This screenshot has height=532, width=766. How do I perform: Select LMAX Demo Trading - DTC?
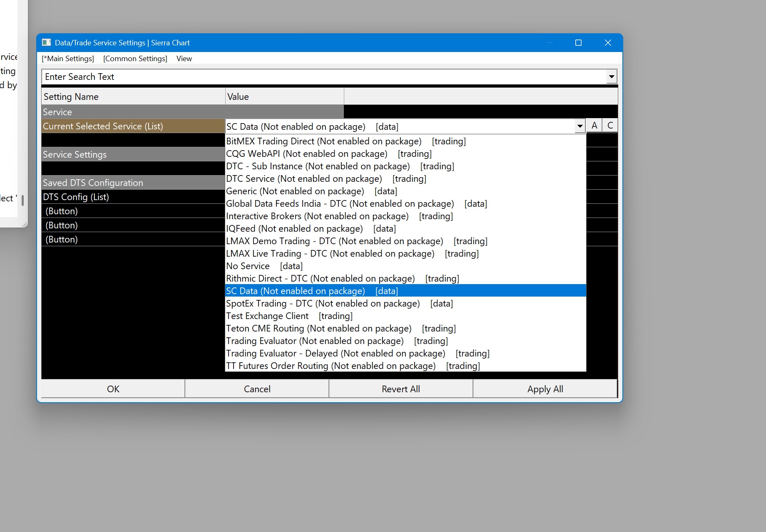coord(405,241)
